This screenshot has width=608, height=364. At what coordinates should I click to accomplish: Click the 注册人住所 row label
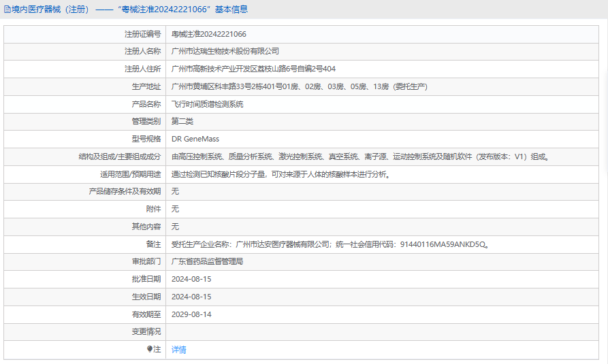pos(143,69)
